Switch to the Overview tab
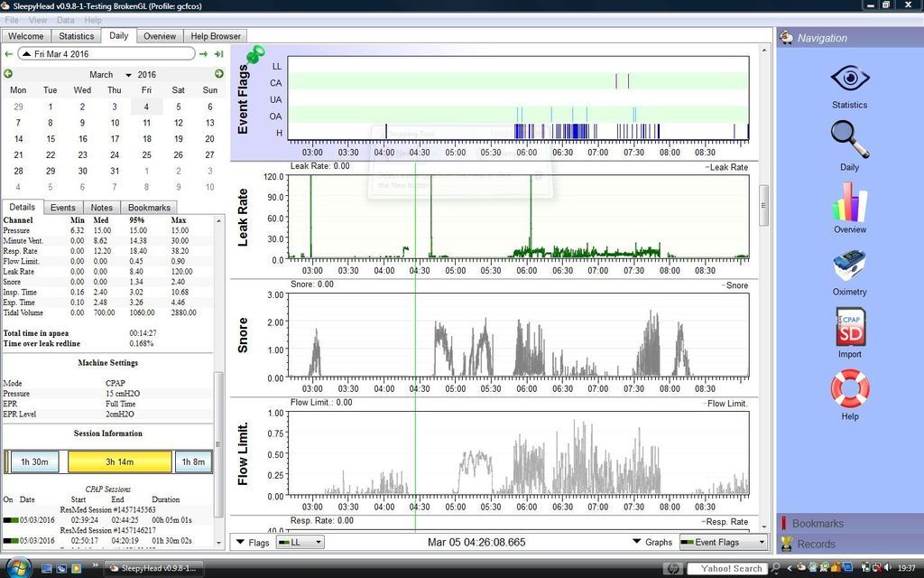924x578 pixels. [160, 36]
